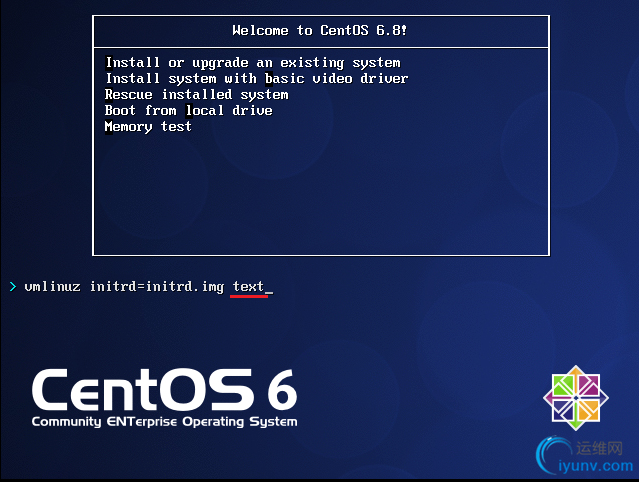Click the CentOS pinwheel logo icon
Image resolution: width=639 pixels, height=482 pixels.
point(575,398)
